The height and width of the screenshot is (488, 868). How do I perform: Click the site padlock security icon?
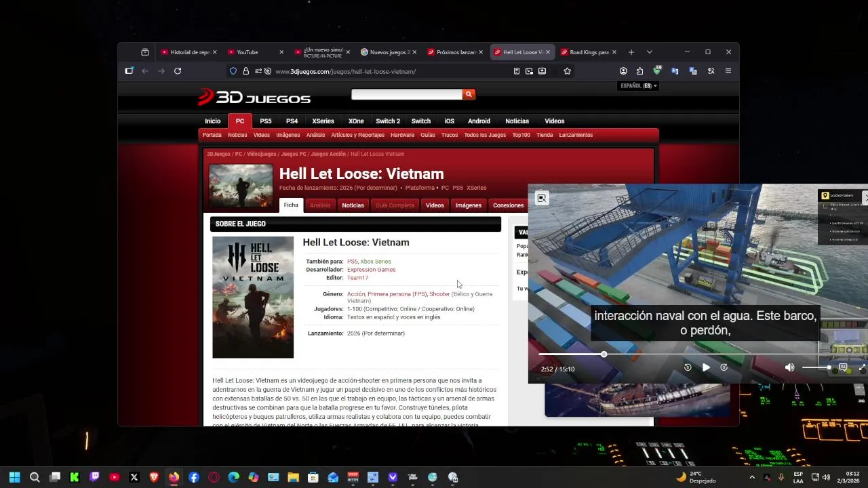click(245, 70)
